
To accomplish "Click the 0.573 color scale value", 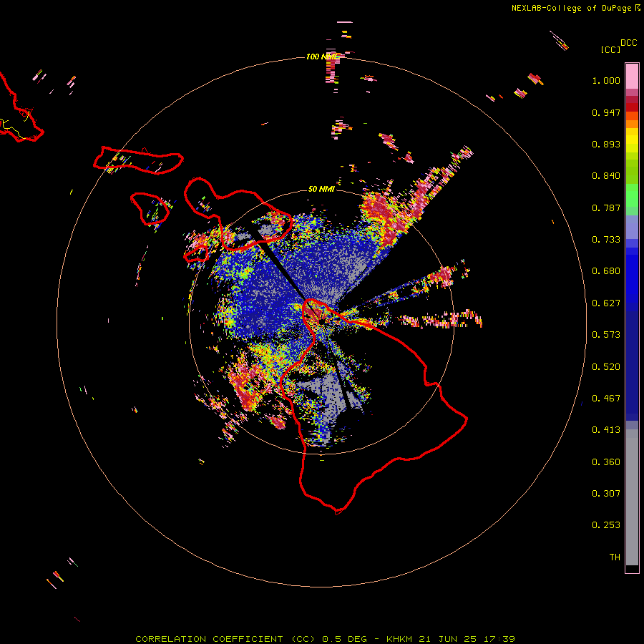I will click(606, 335).
